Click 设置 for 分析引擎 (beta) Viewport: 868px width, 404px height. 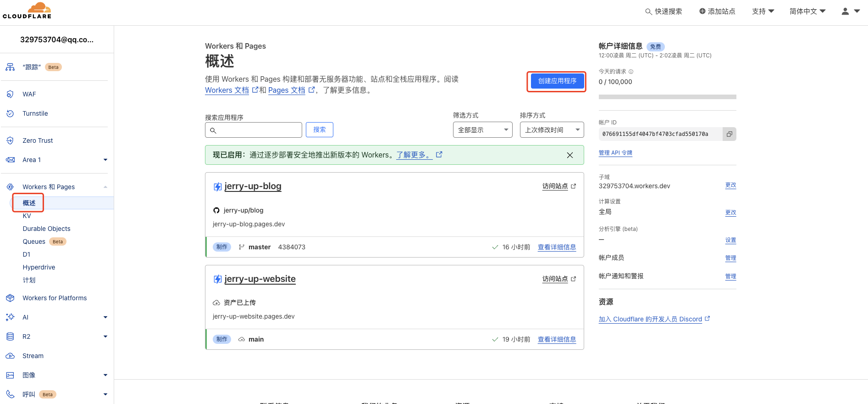730,240
